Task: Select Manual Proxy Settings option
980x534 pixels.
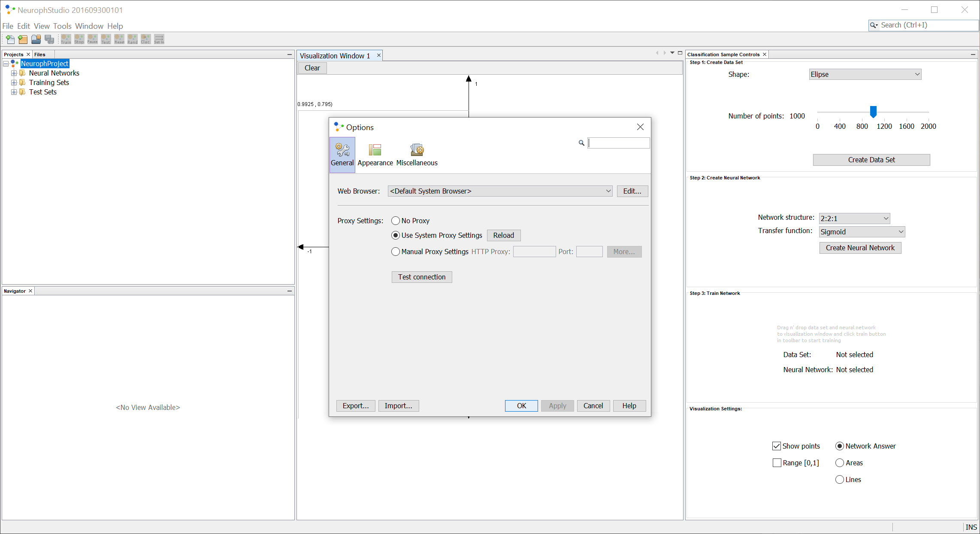Action: tap(396, 252)
